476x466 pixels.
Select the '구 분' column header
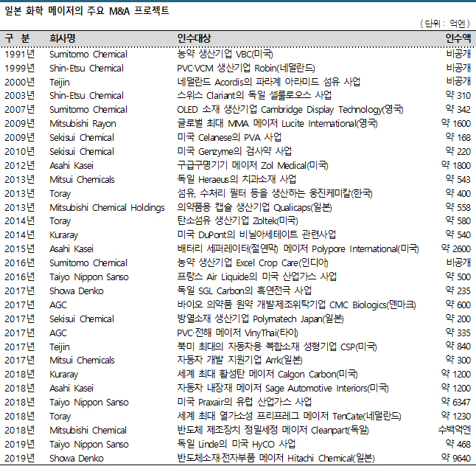[x=17, y=38]
